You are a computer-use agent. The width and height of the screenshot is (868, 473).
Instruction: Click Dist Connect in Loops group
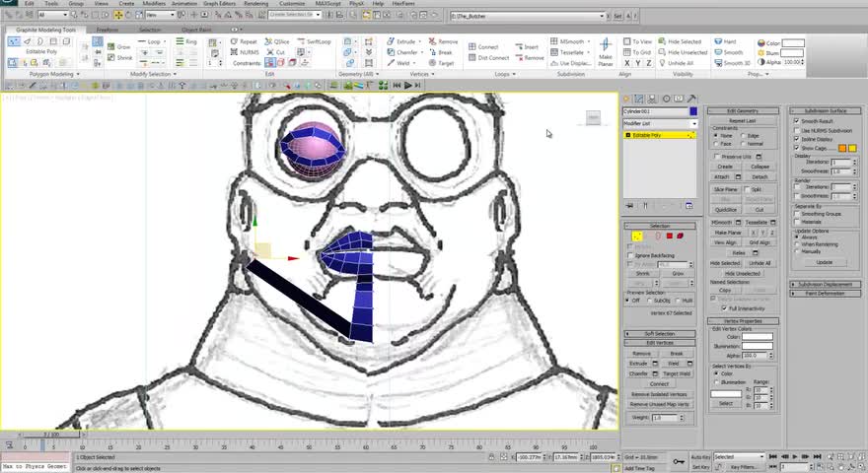pos(488,57)
